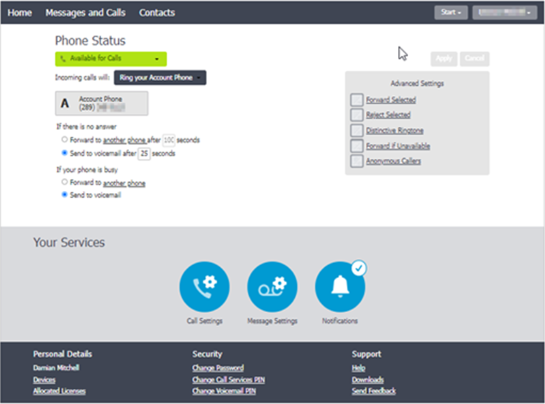Tick the Anonymous Callers checkbox

(357, 161)
